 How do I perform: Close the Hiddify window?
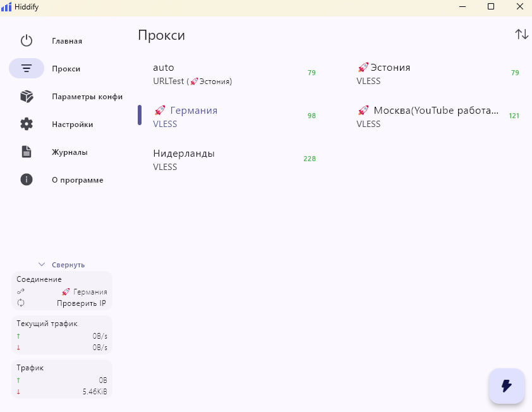tap(519, 6)
